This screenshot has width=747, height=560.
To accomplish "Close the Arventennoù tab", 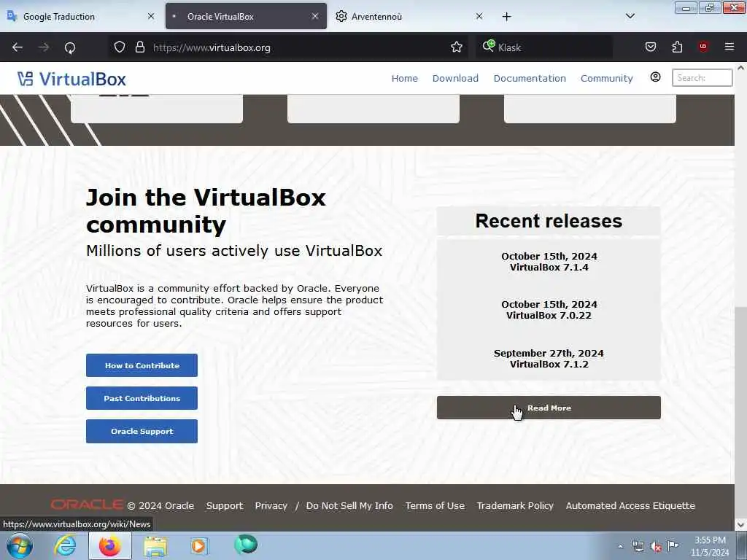I will pyautogui.click(x=479, y=16).
